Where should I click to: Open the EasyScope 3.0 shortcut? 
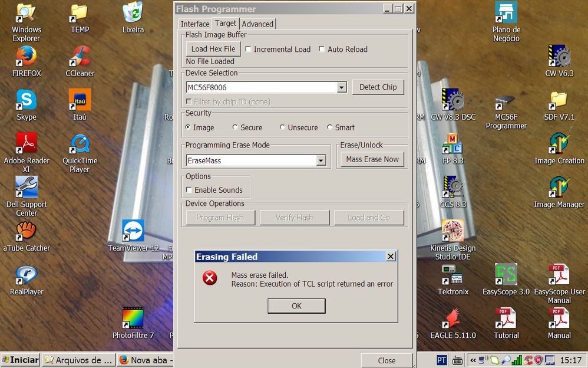506,280
